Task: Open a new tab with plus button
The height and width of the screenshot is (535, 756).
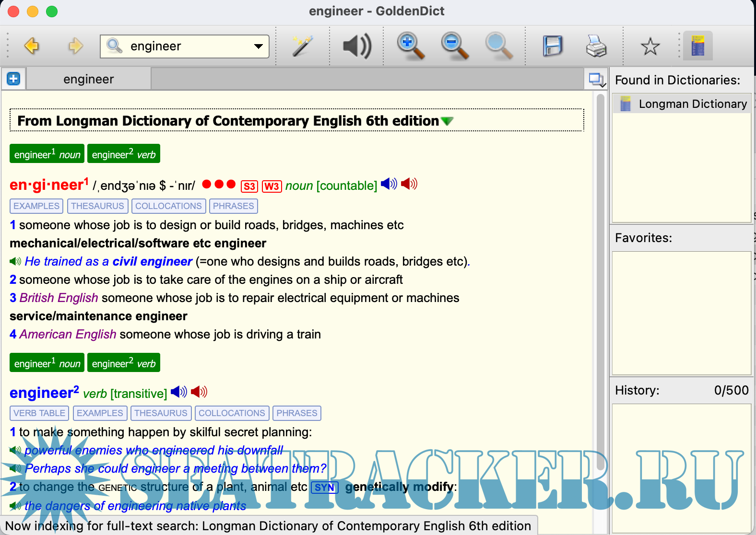Action: coord(13,79)
